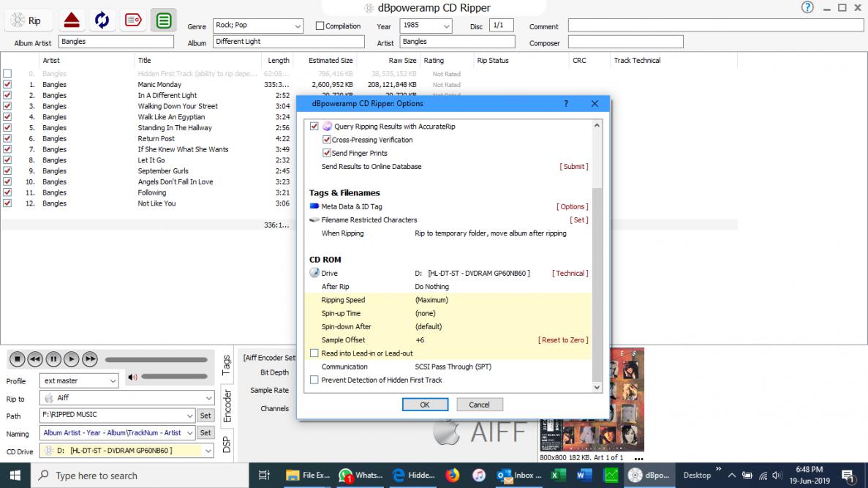Open the red tag metadata icon

click(x=133, y=20)
